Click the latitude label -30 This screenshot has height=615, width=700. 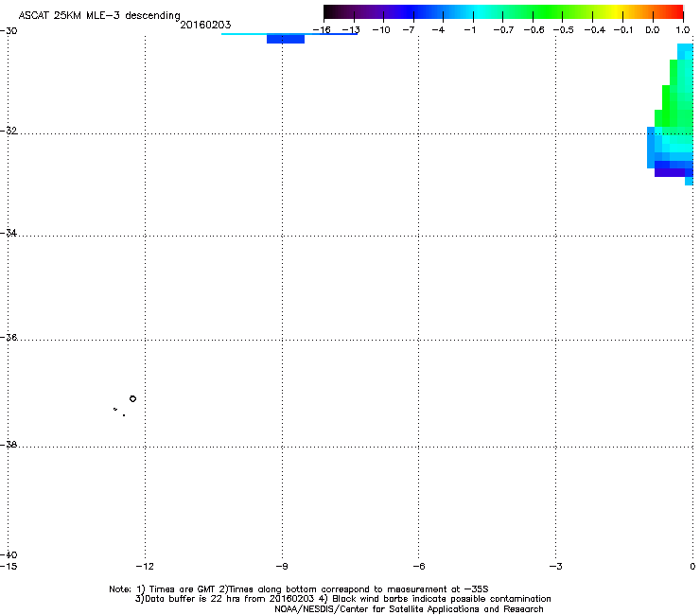click(9, 31)
